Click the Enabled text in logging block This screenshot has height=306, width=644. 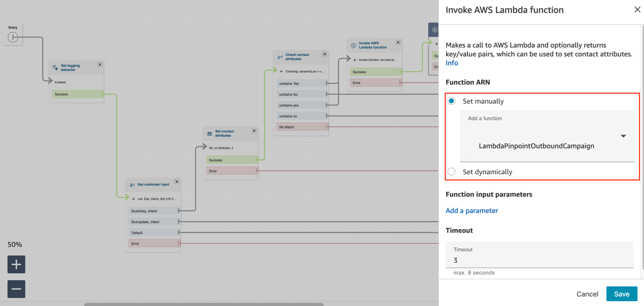tap(60, 82)
